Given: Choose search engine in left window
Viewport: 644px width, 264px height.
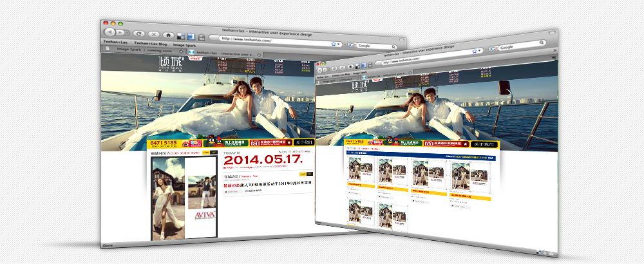Looking at the screenshot, I should [353, 45].
